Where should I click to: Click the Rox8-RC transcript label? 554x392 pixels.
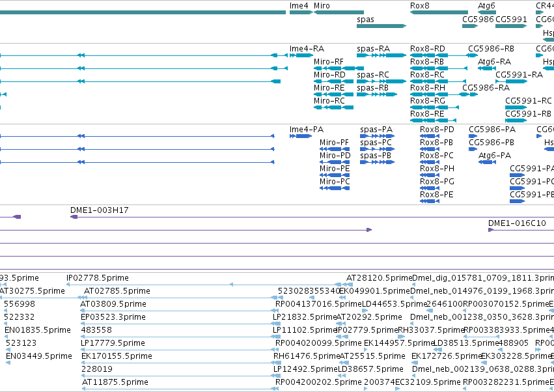click(x=427, y=75)
